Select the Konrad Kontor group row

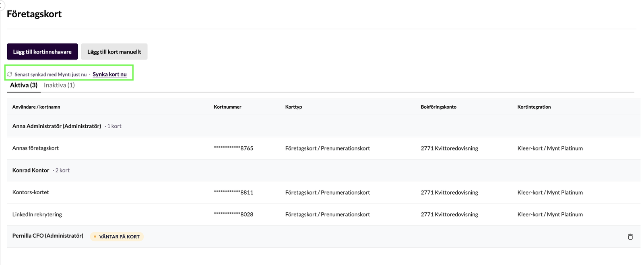pyautogui.click(x=324, y=170)
